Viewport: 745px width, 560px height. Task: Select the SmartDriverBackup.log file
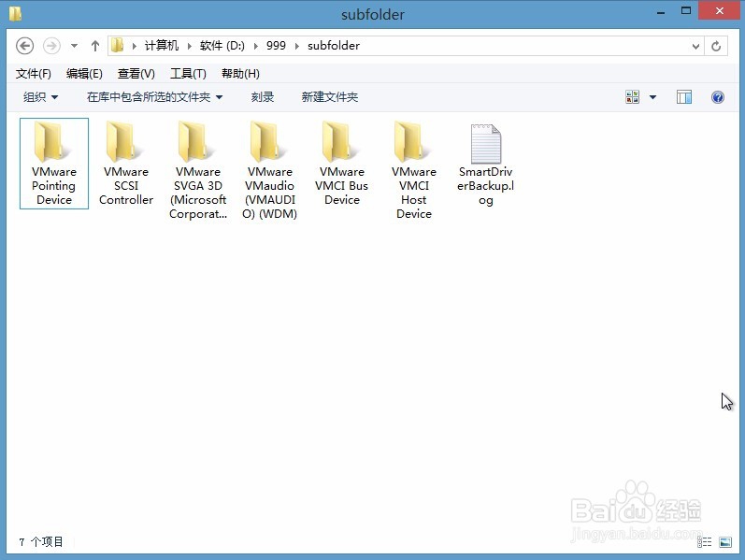point(485,165)
